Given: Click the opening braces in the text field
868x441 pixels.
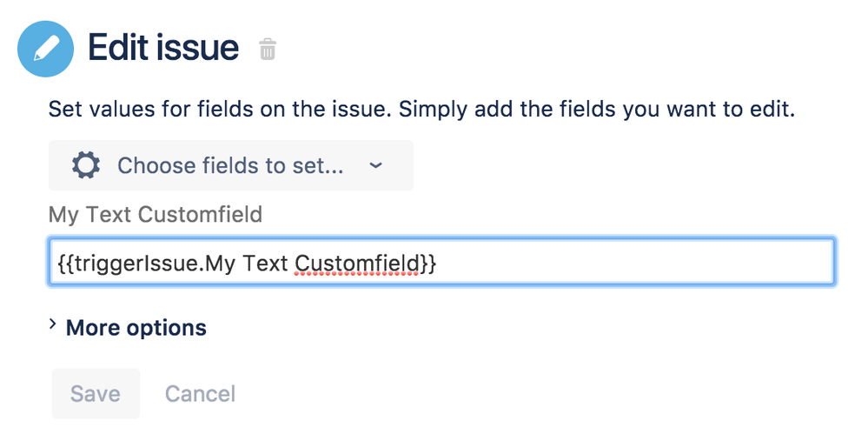Looking at the screenshot, I should (x=64, y=261).
